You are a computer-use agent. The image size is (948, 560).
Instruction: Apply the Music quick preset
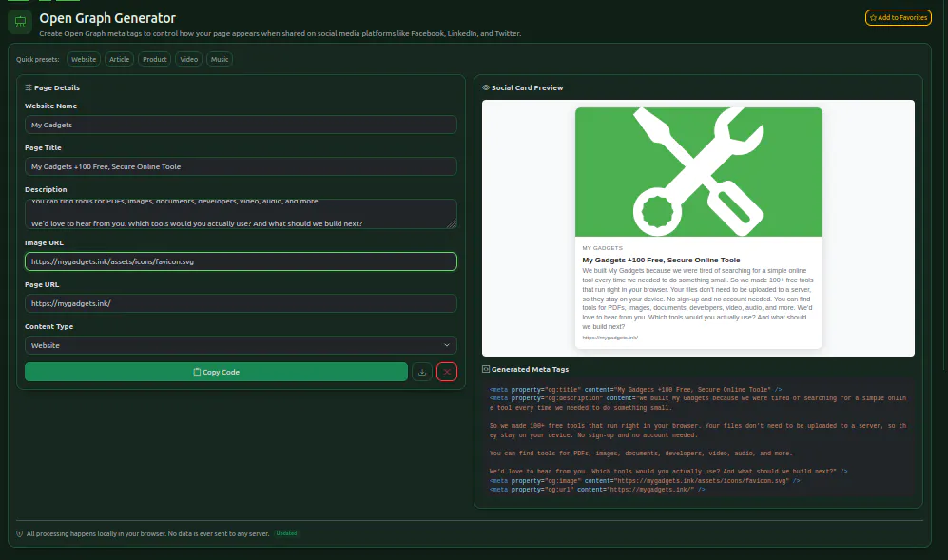220,59
